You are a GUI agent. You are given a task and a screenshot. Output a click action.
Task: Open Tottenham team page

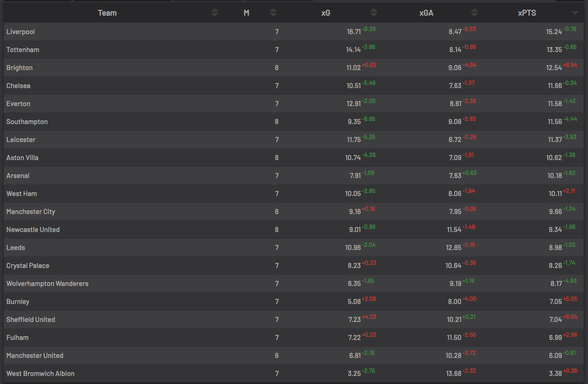coord(23,50)
